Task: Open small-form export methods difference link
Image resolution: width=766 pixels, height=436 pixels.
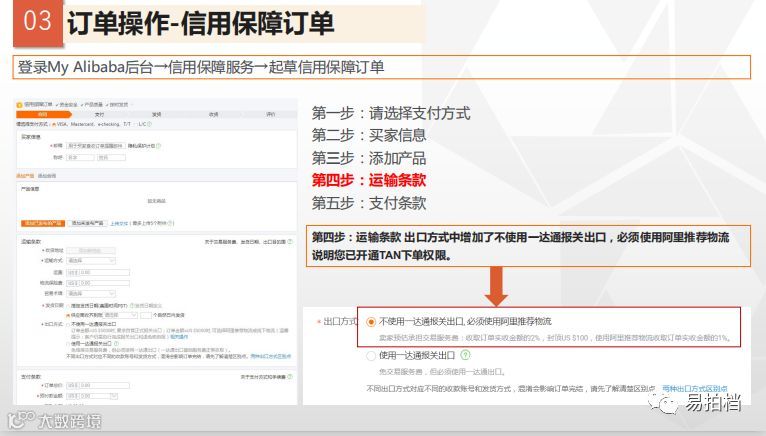Action: click(271, 356)
